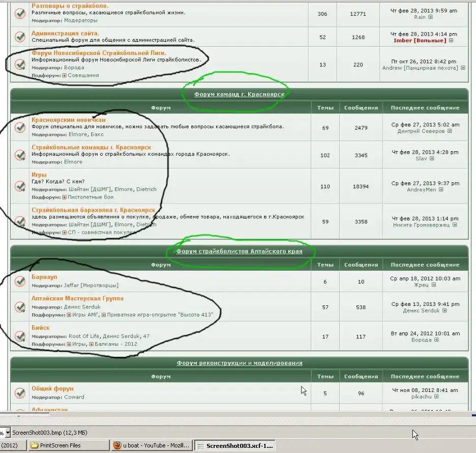Switch to ScreenShot003.xcf taskbar window
Screen dimensions: 476x453
click(x=239, y=445)
